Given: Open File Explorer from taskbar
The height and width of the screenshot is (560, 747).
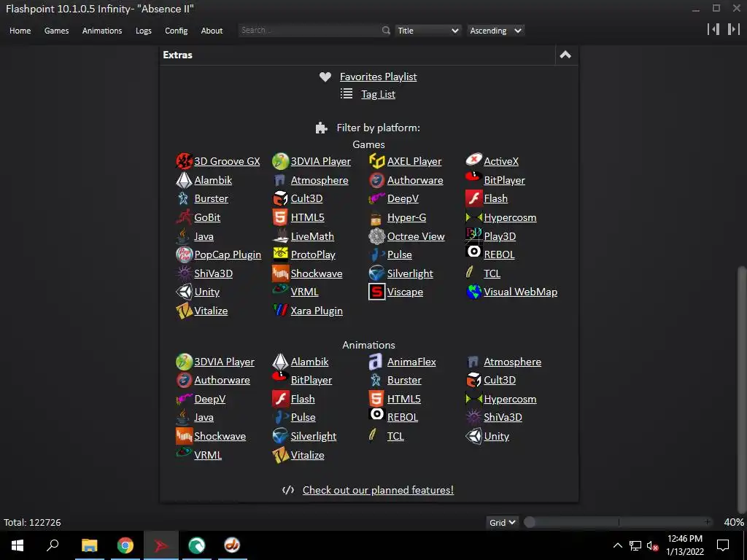Looking at the screenshot, I should (89, 545).
